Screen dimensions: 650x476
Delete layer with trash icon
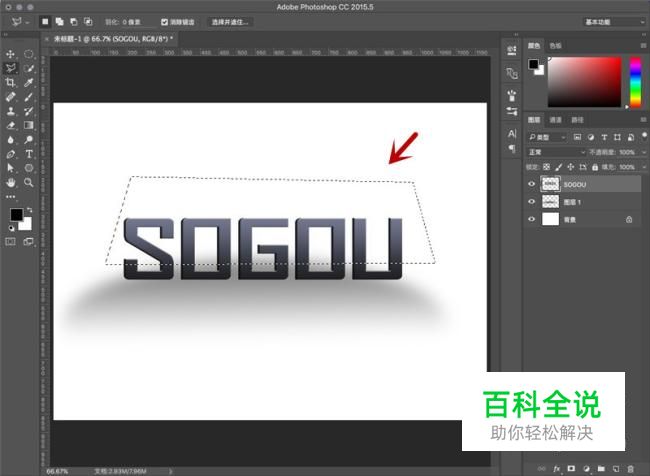point(631,469)
